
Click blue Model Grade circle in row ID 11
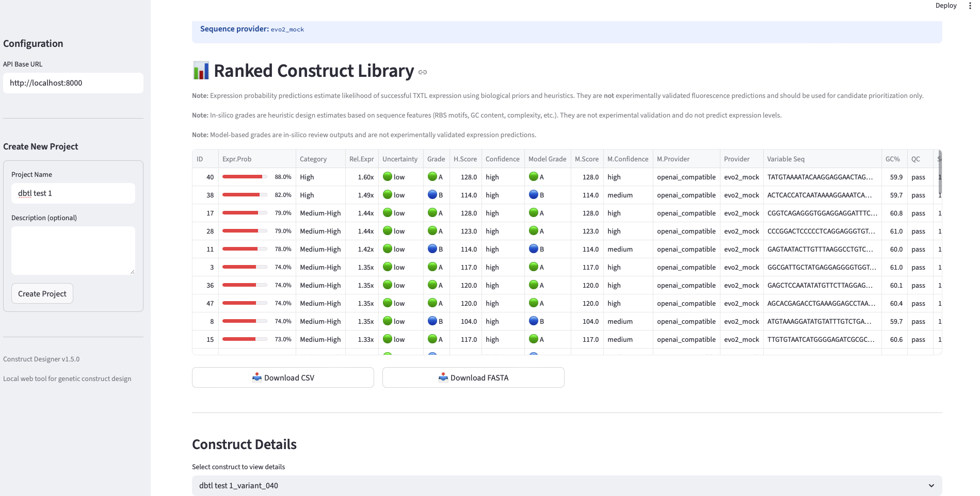534,249
